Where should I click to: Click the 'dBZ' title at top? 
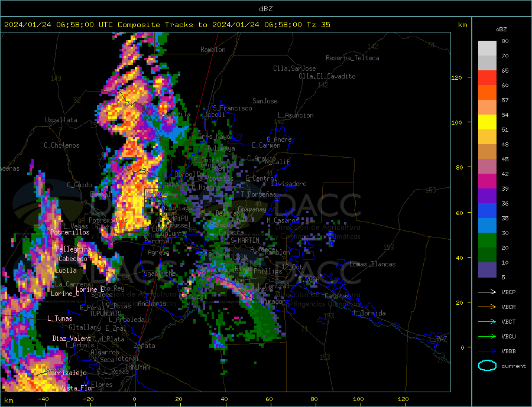[265, 9]
